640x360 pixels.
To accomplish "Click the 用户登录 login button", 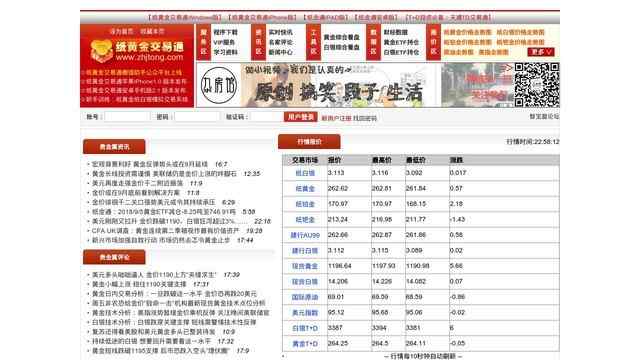I will tap(300, 117).
